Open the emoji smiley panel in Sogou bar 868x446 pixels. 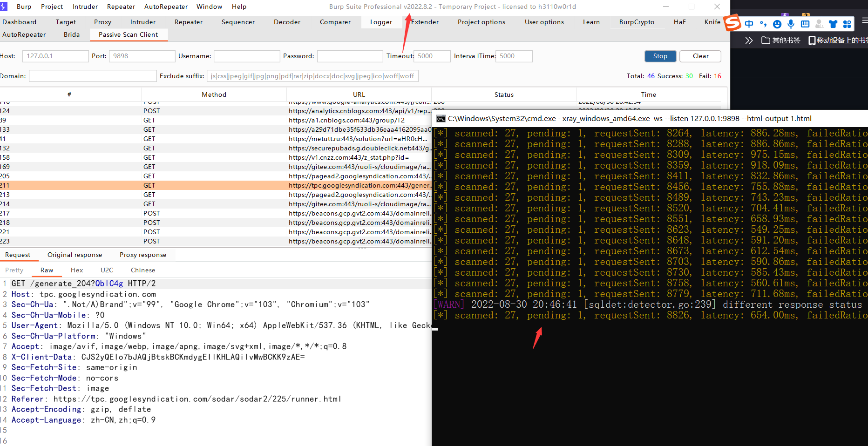[x=777, y=24]
